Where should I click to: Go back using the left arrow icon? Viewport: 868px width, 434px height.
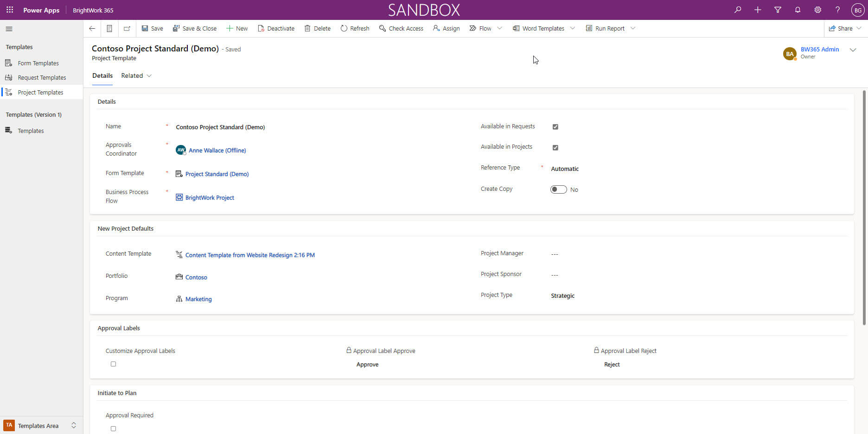92,28
